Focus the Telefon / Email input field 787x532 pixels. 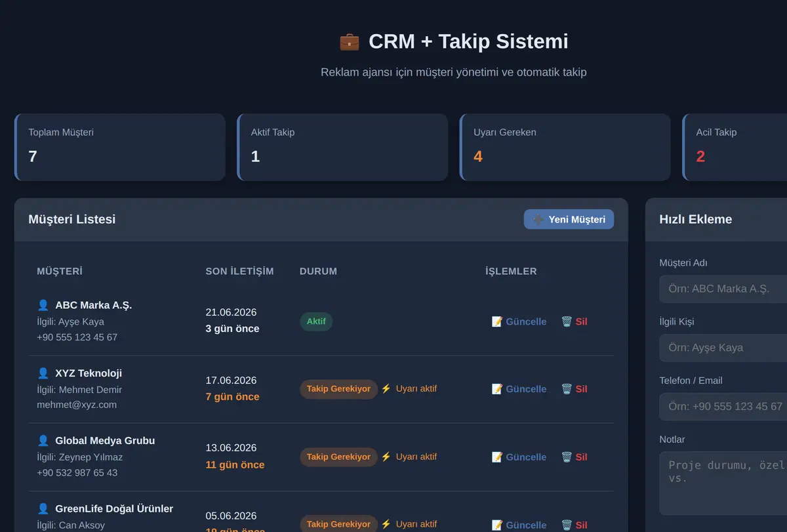point(723,407)
